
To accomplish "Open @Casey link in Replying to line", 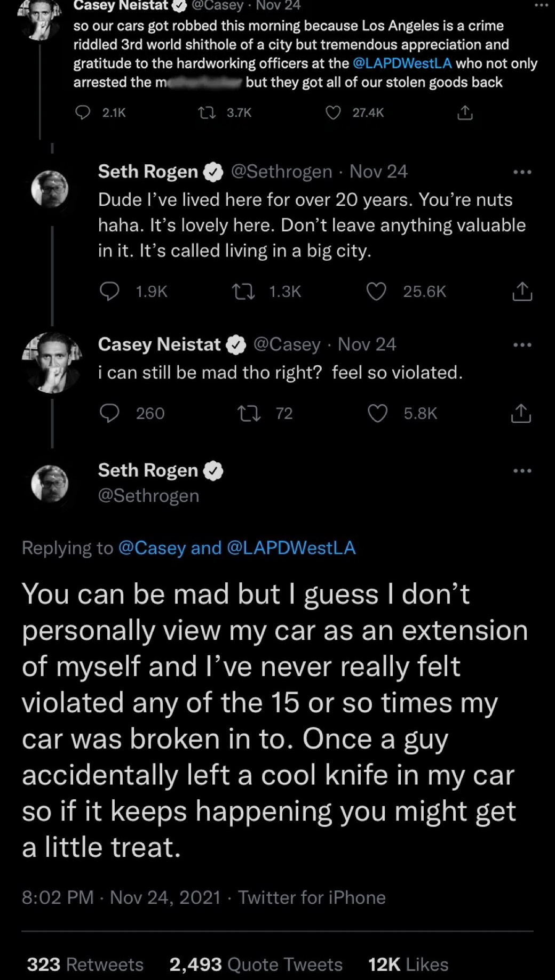I will [x=152, y=548].
